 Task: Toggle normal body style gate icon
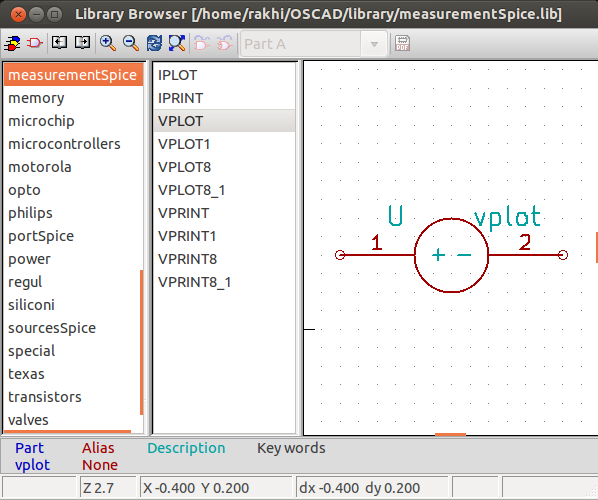pyautogui.click(x=202, y=43)
